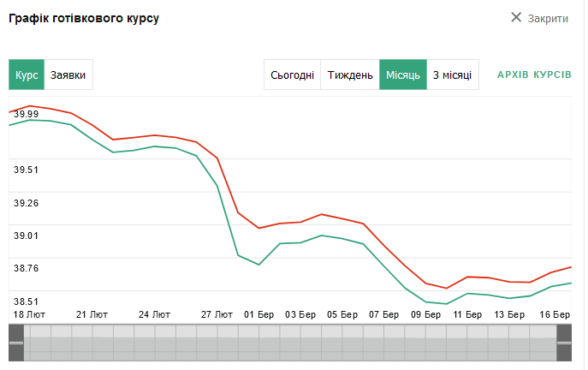Switch to the Заявки tab
Viewport: 588px width, 370px height.
click(x=68, y=75)
